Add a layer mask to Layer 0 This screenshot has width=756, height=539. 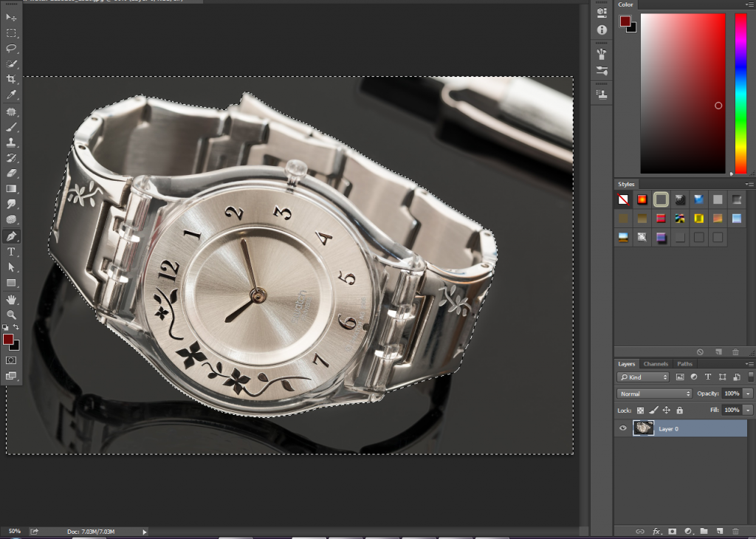click(x=672, y=532)
